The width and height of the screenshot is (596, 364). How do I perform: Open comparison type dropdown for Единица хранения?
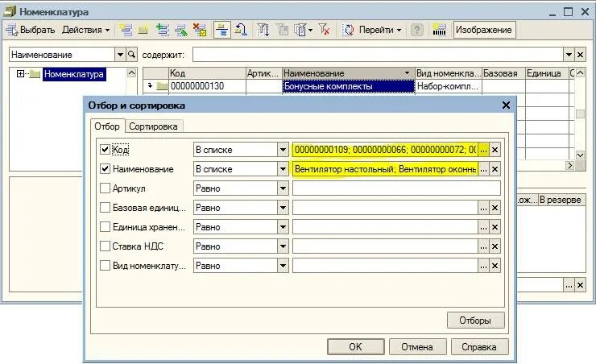point(283,227)
